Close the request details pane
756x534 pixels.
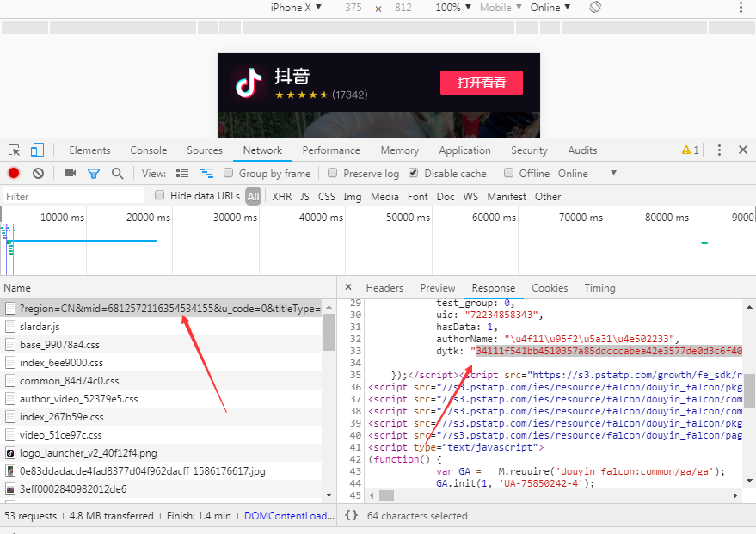[x=348, y=287]
